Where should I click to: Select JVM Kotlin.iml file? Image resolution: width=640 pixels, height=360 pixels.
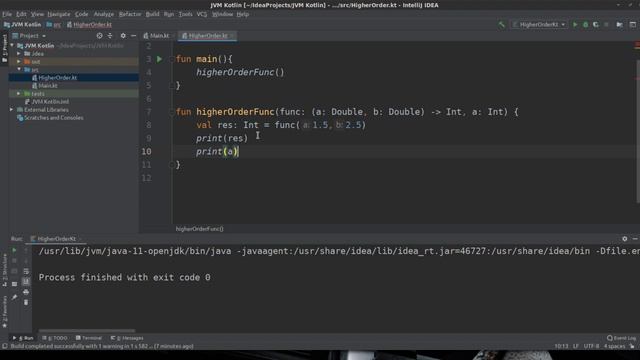coord(50,102)
